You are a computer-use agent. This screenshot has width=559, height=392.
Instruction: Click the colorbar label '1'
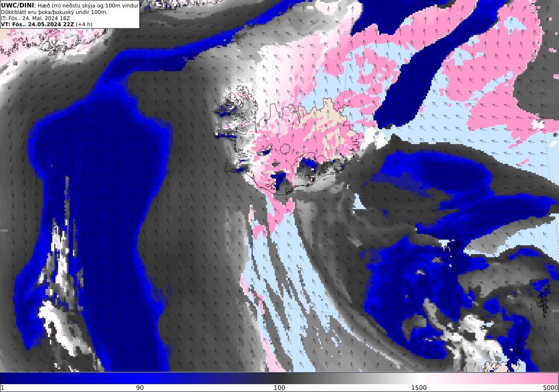point(2,388)
